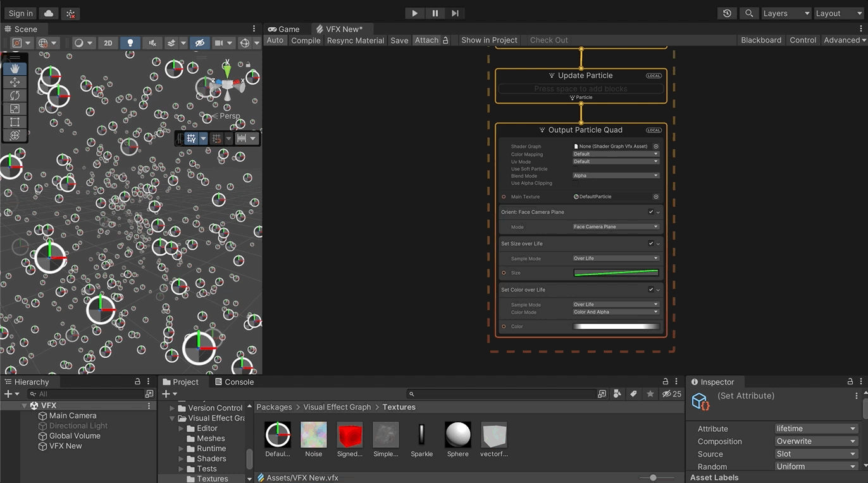This screenshot has height=483, width=868.
Task: Open the Blend Mode dropdown
Action: [616, 176]
